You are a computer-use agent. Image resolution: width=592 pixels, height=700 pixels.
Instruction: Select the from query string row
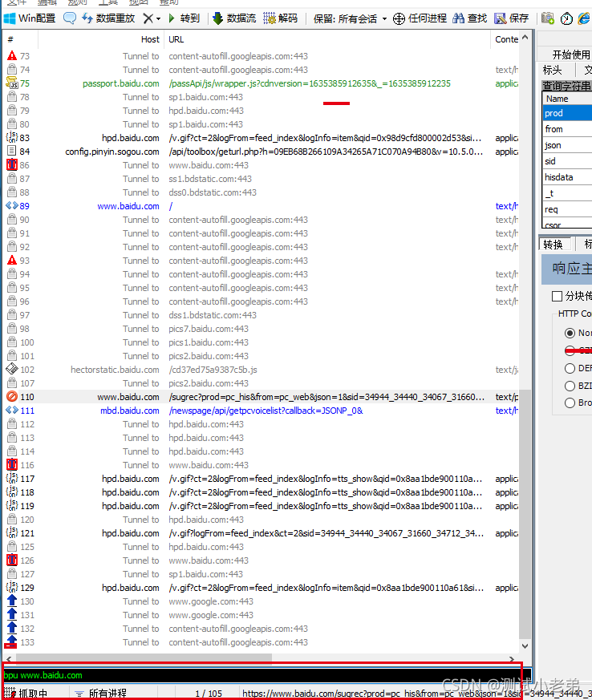567,129
